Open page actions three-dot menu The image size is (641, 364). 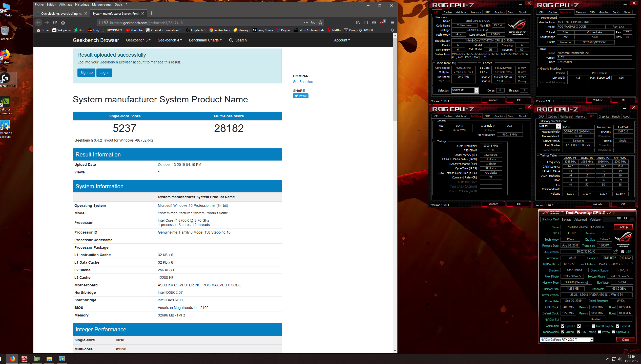(306, 22)
